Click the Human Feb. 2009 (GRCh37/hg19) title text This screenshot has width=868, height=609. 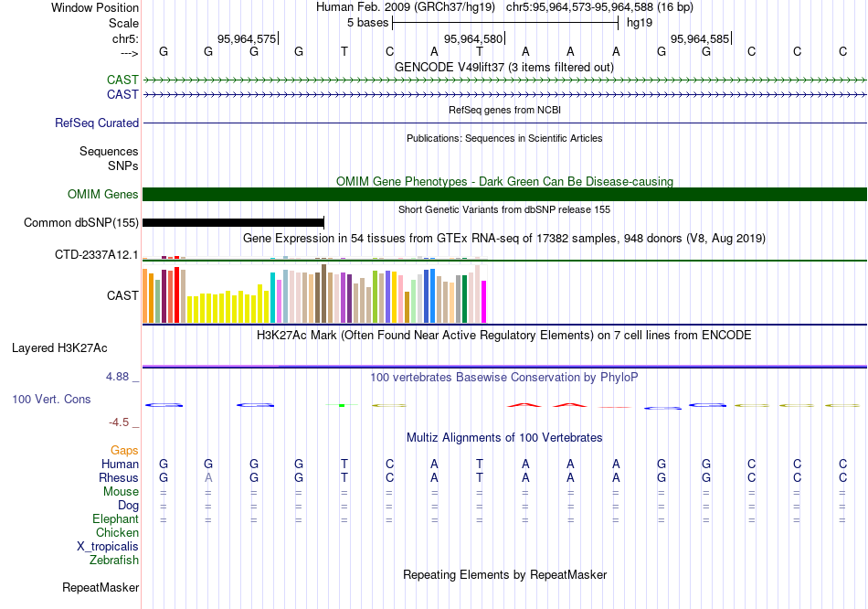[x=406, y=7]
